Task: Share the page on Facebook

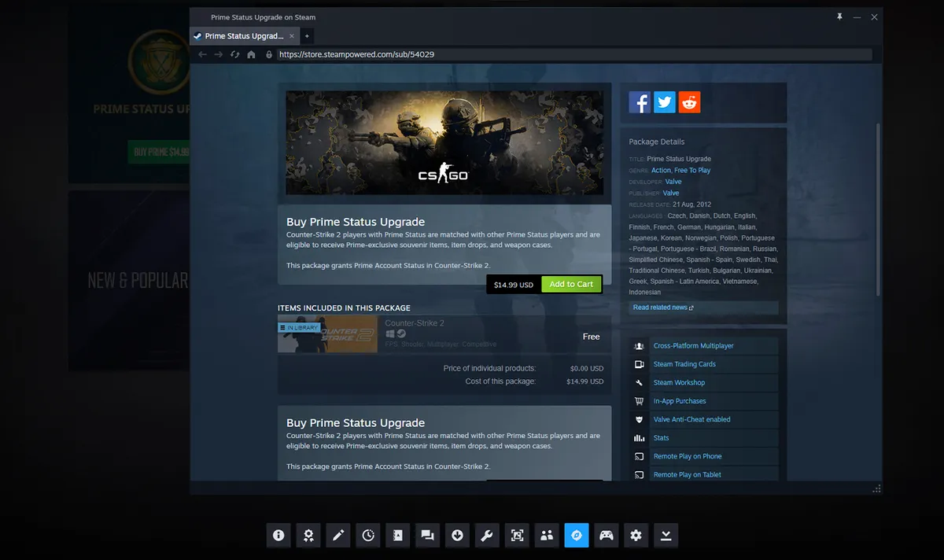Action: tap(640, 102)
